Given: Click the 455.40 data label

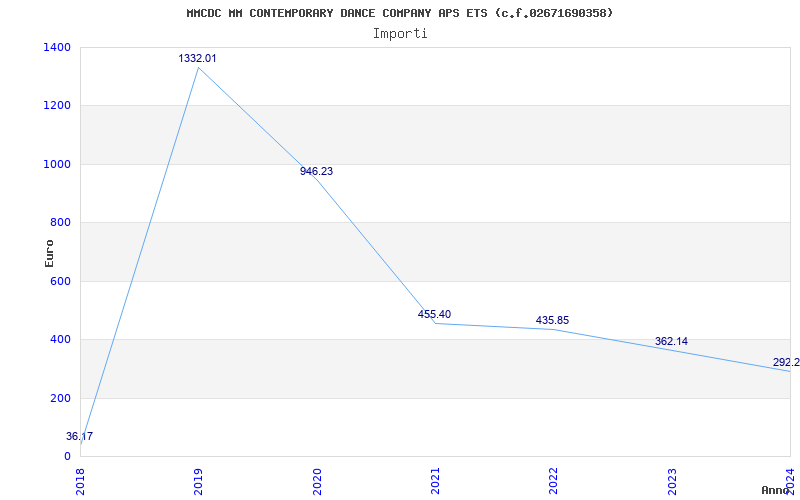Looking at the screenshot, I should (x=434, y=314).
